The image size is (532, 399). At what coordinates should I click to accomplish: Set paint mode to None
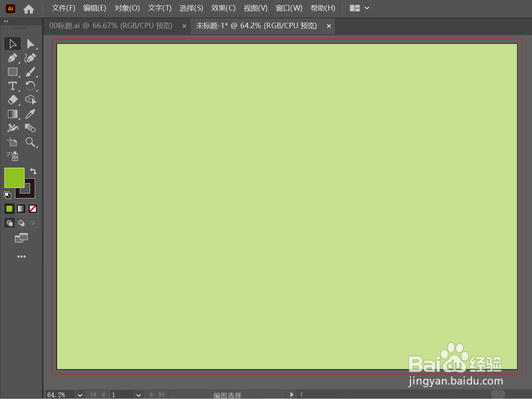coord(33,209)
